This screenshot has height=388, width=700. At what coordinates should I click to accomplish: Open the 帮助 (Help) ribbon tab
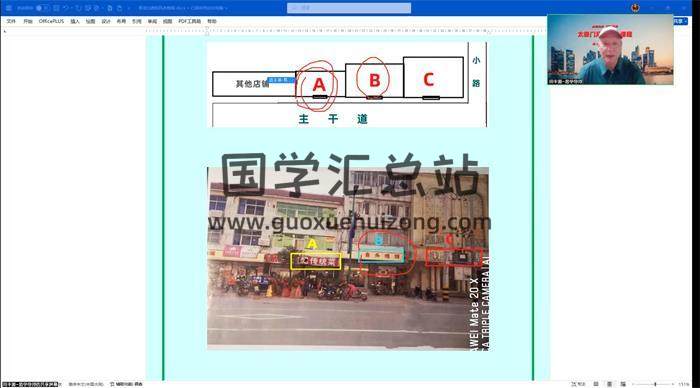click(212, 21)
